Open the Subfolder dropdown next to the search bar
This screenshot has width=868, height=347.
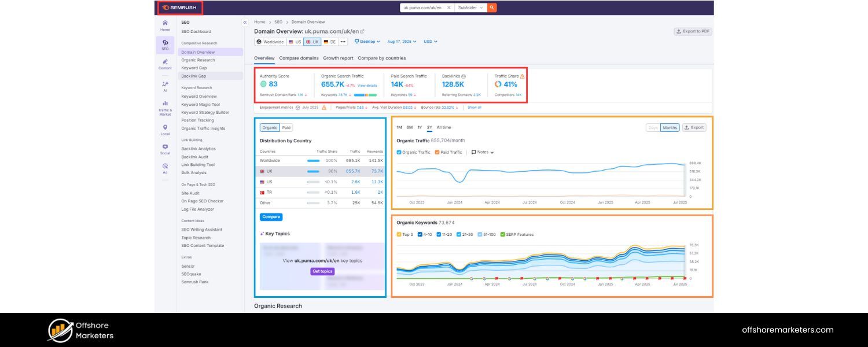click(x=469, y=8)
